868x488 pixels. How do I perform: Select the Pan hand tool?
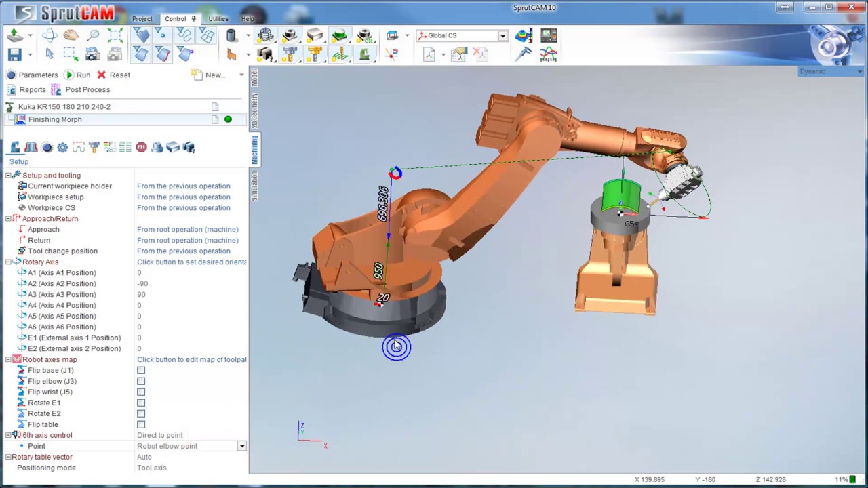[x=71, y=35]
